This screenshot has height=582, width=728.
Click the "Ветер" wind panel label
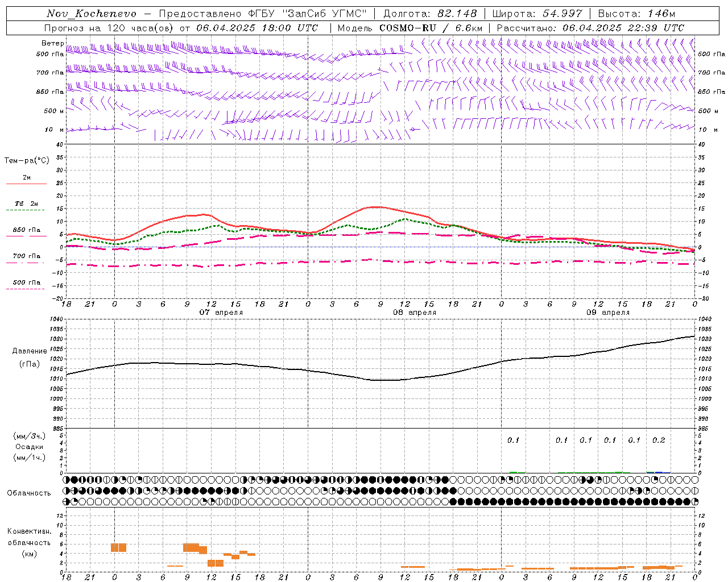click(52, 43)
